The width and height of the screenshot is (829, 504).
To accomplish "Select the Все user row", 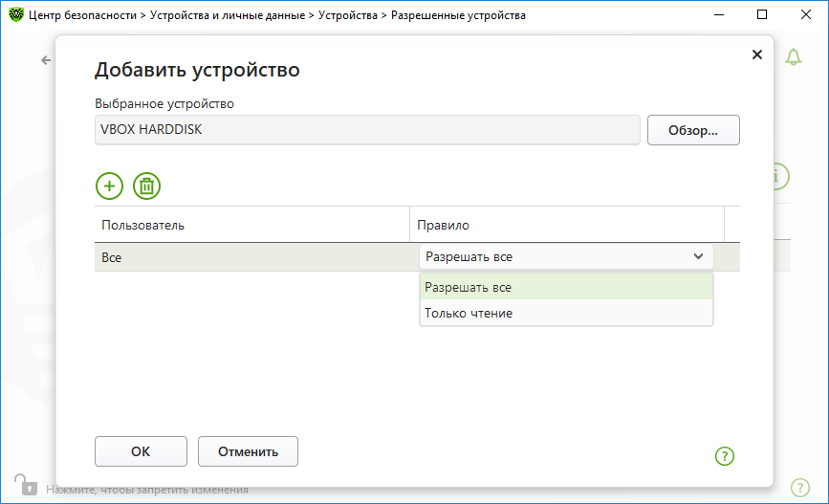I will pyautogui.click(x=252, y=257).
